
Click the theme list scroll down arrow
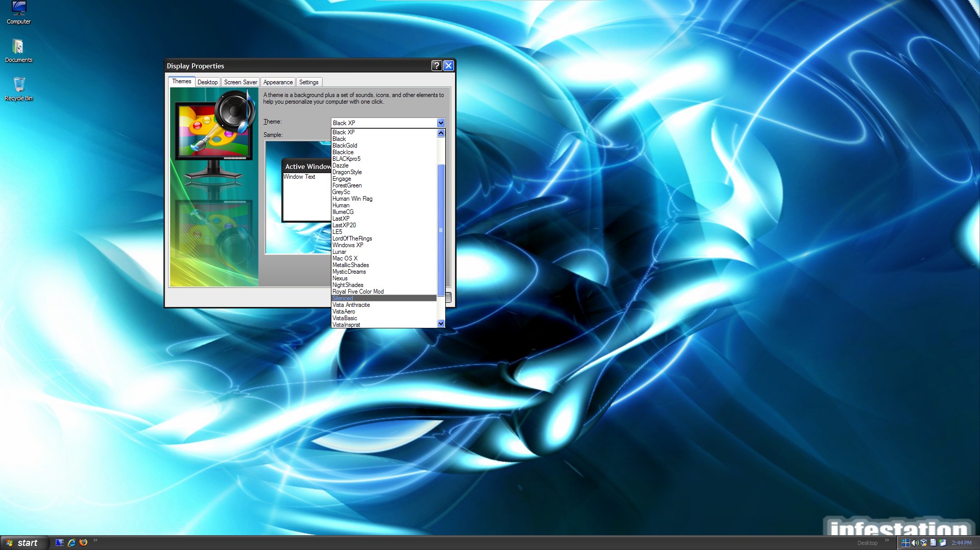[x=441, y=323]
